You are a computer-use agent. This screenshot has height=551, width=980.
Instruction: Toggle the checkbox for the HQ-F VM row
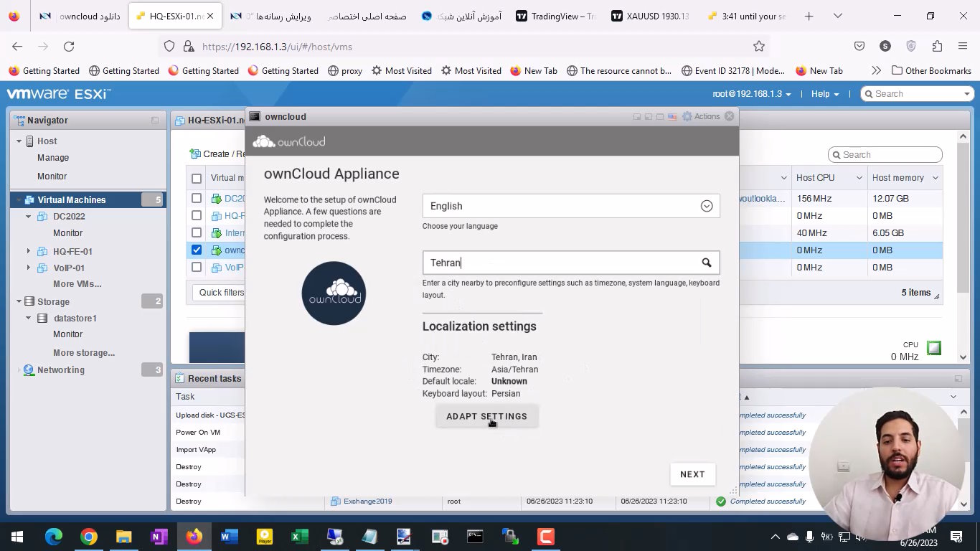click(197, 215)
